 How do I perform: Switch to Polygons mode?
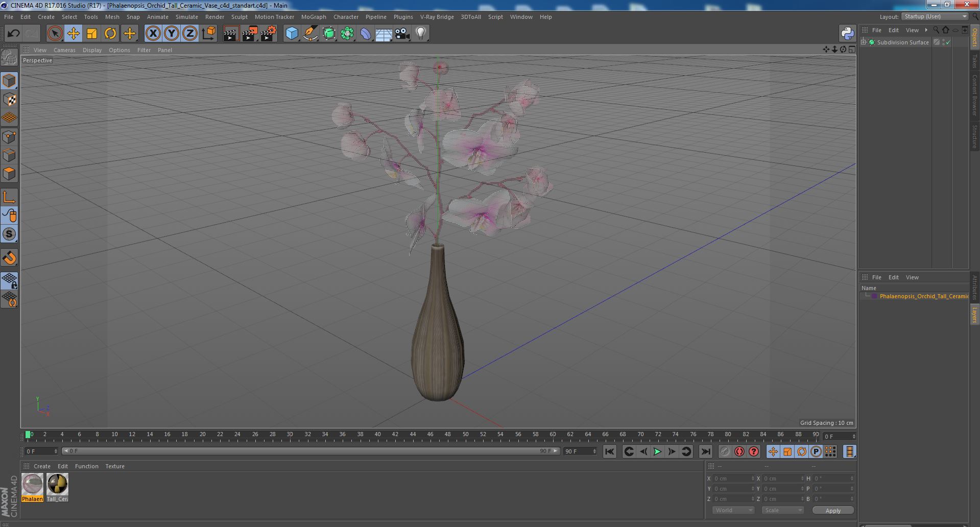click(x=9, y=174)
